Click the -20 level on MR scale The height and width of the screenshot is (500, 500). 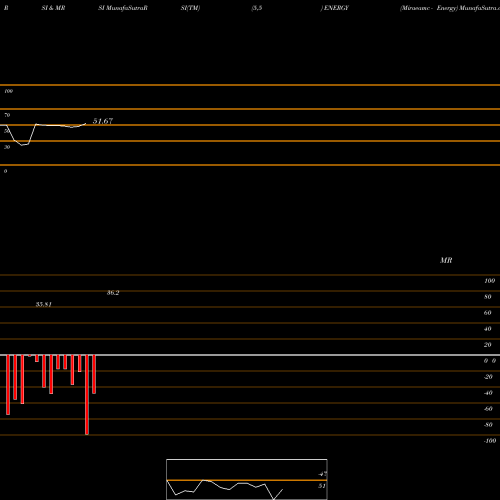click(488, 377)
